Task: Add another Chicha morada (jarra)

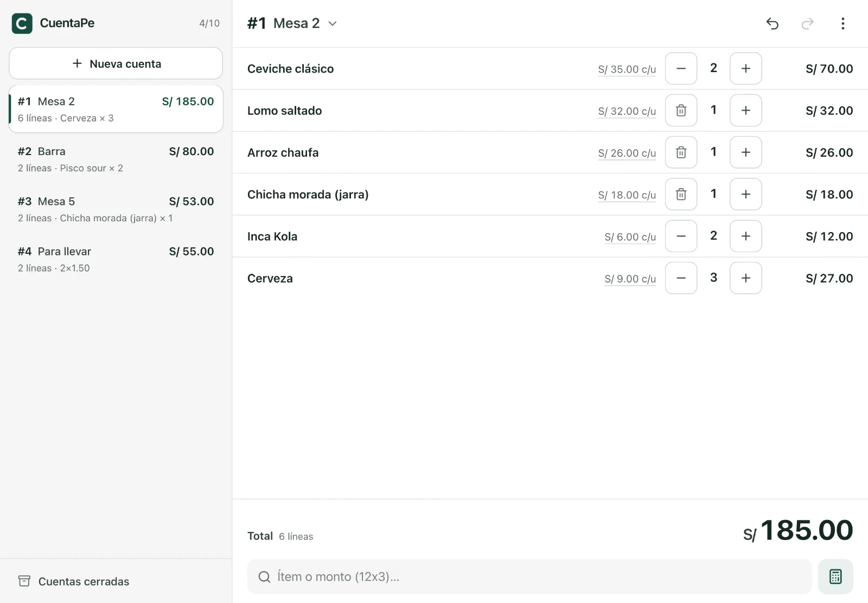Action: coord(745,194)
